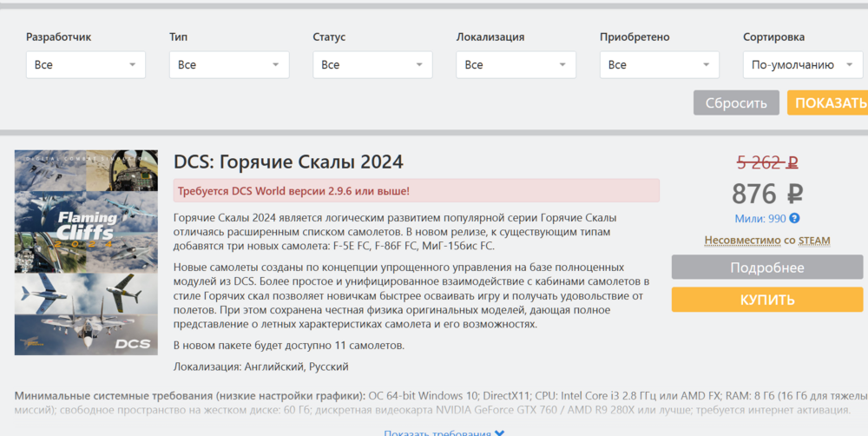This screenshot has width=868, height=436.
Task: Expand the Приобретено dropdown
Action: 660,65
